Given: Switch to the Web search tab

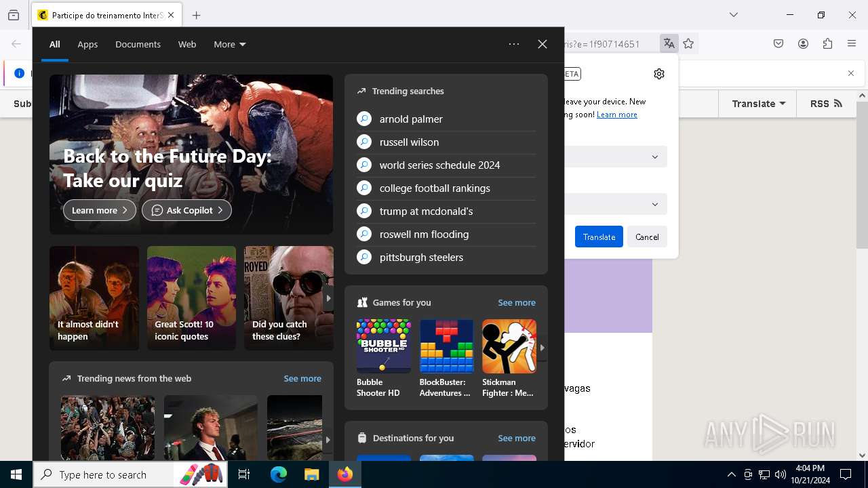Looking at the screenshot, I should pyautogui.click(x=187, y=44).
